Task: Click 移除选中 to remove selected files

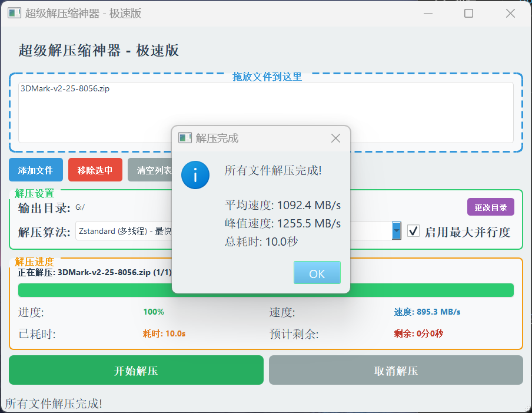Action: click(95, 170)
